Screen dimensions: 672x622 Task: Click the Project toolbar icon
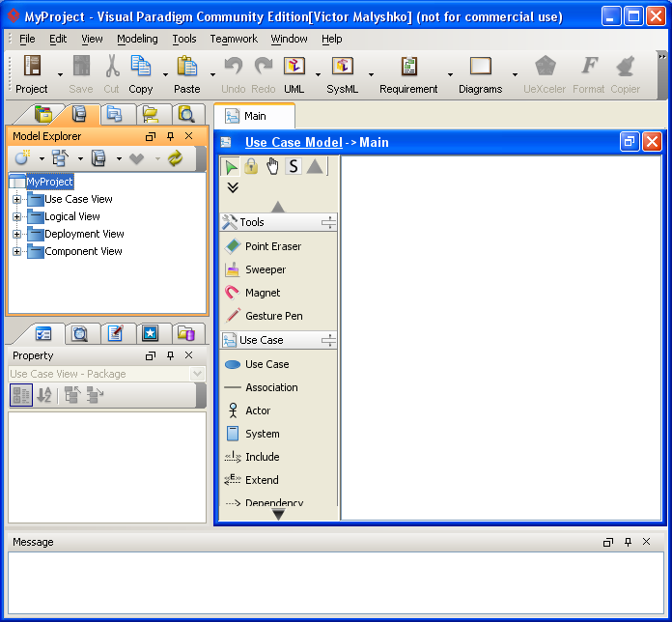tap(32, 66)
